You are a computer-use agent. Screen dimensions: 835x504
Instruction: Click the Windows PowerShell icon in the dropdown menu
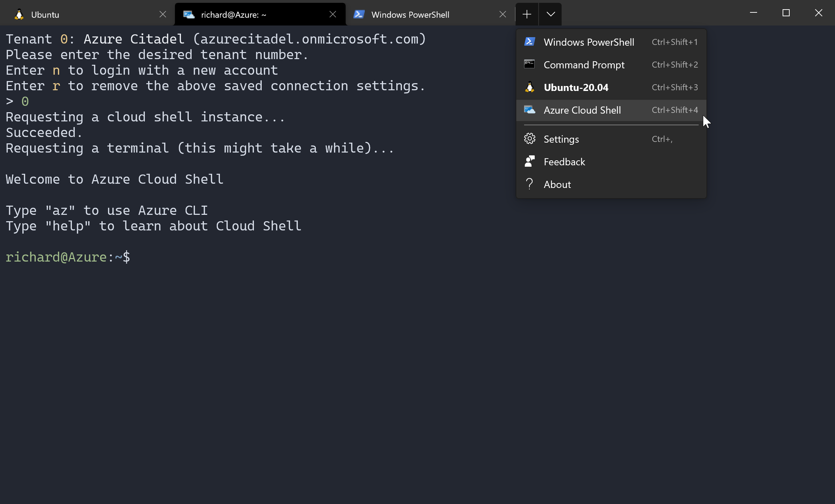pos(529,41)
